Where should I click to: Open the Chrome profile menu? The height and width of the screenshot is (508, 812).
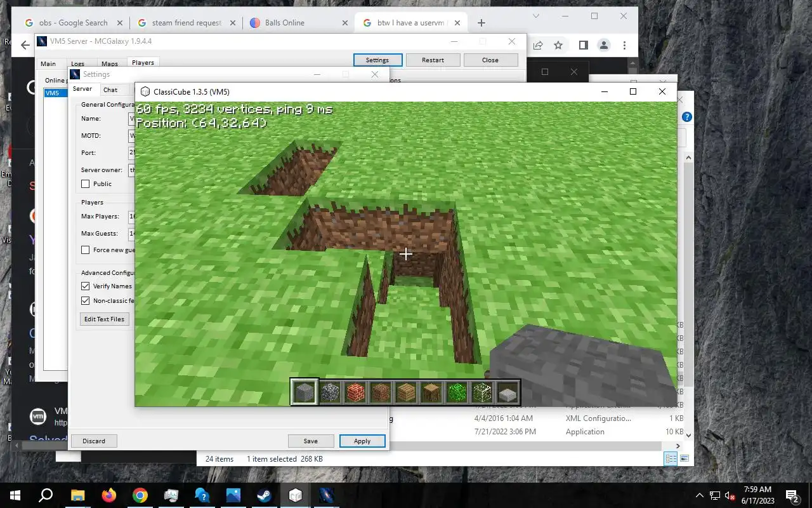coord(604,45)
